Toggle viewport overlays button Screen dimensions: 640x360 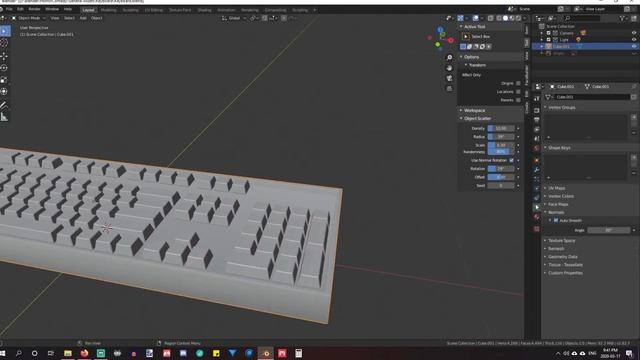pyautogui.click(x=476, y=18)
